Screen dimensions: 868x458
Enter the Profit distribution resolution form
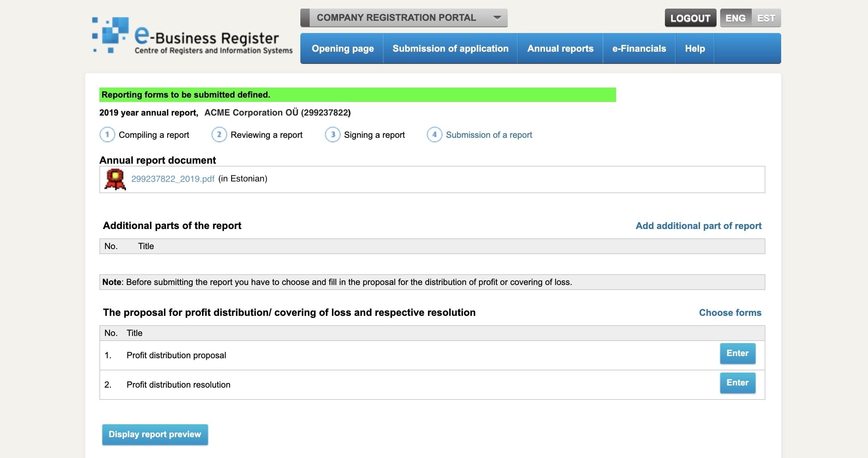pos(738,383)
